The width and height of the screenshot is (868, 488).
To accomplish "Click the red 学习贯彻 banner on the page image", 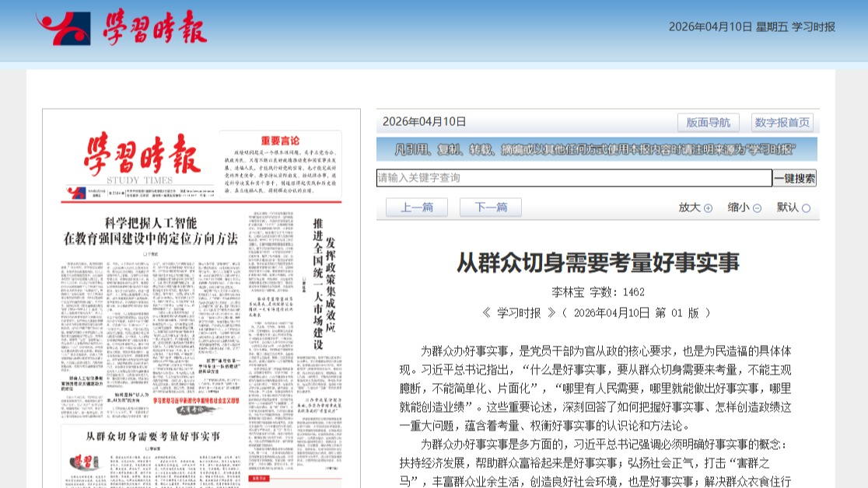I will tap(198, 401).
